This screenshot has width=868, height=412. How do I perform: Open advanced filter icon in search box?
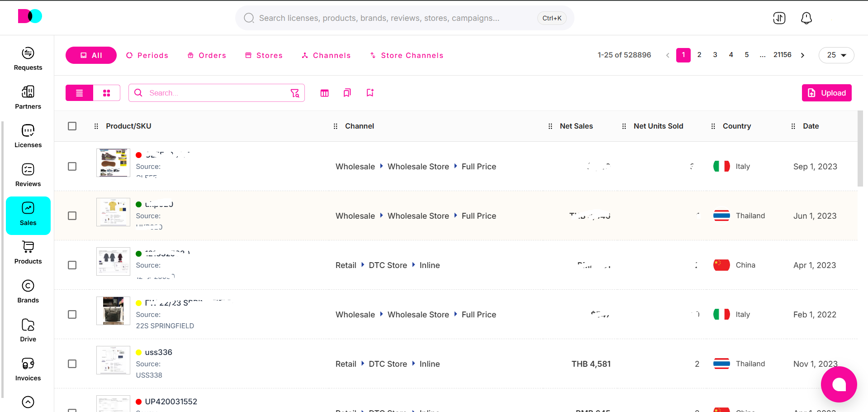(x=295, y=93)
